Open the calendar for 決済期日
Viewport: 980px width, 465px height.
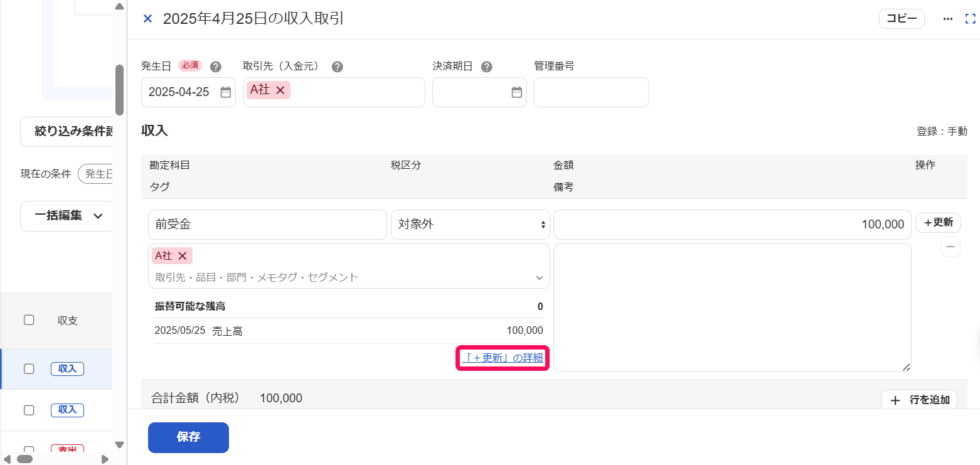(516, 92)
